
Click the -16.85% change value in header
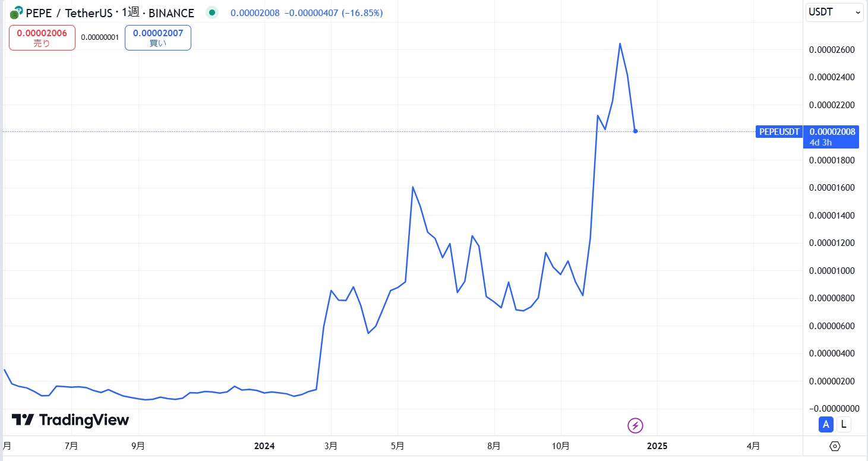coord(362,12)
